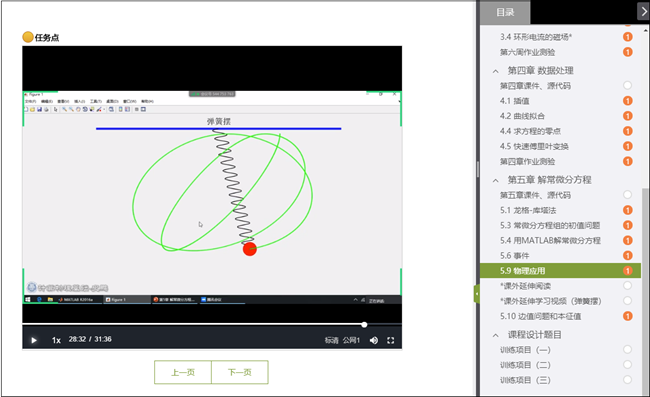Go to next page 下一页

coord(240,372)
